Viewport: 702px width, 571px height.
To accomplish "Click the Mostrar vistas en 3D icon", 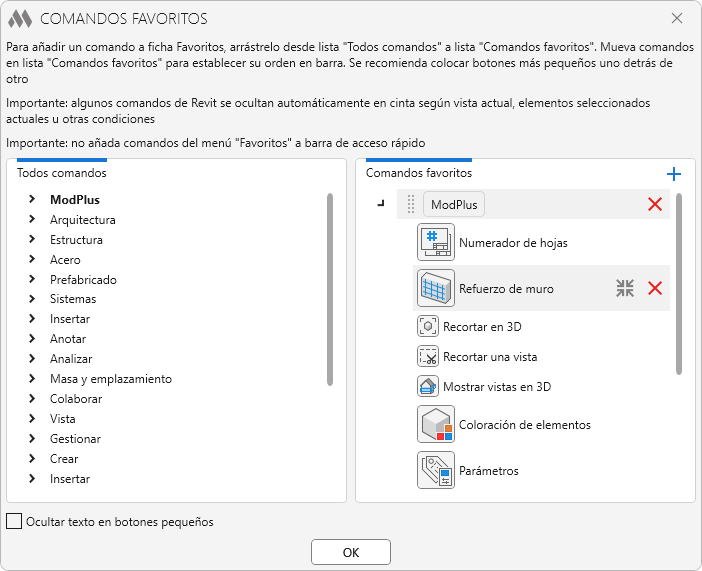I will [x=428, y=386].
